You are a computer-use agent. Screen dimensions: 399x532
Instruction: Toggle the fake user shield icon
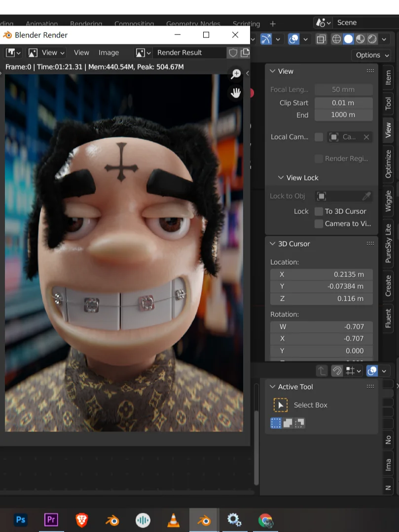233,53
